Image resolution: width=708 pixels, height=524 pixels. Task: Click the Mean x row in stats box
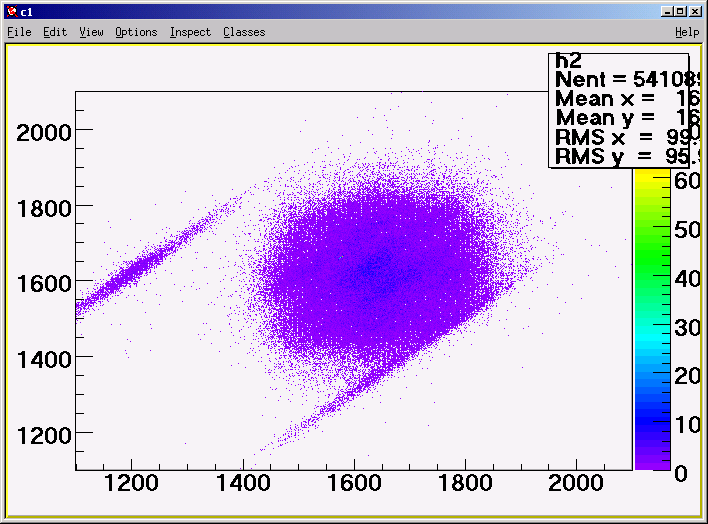[x=628, y=98]
